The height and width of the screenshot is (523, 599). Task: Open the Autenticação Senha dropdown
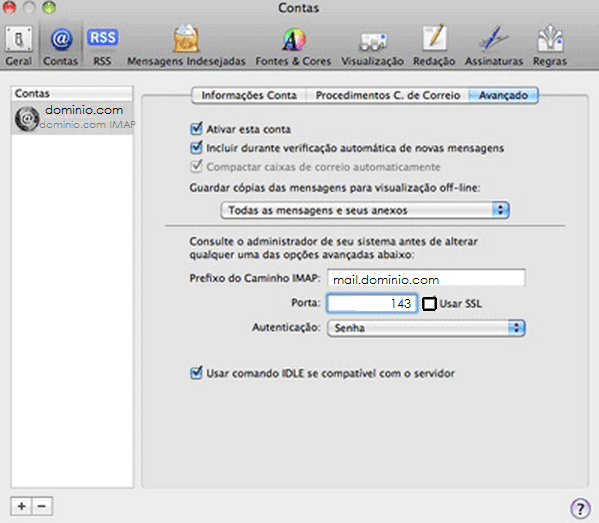tap(426, 328)
